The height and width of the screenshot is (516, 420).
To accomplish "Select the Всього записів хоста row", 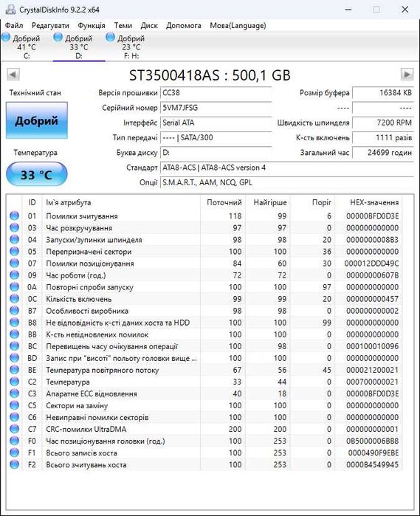I will tap(204, 453).
